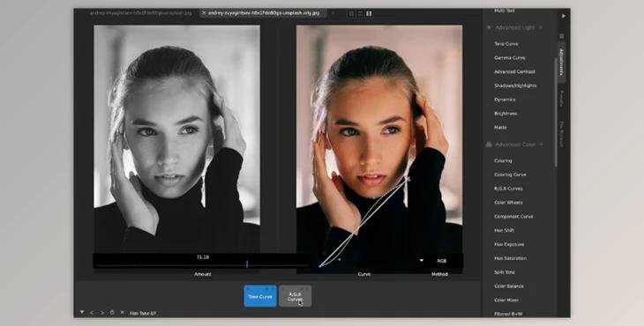Viewport: 644px width, 326px height.
Task: Adjust the Amount slider handle
Action: pyautogui.click(x=247, y=264)
